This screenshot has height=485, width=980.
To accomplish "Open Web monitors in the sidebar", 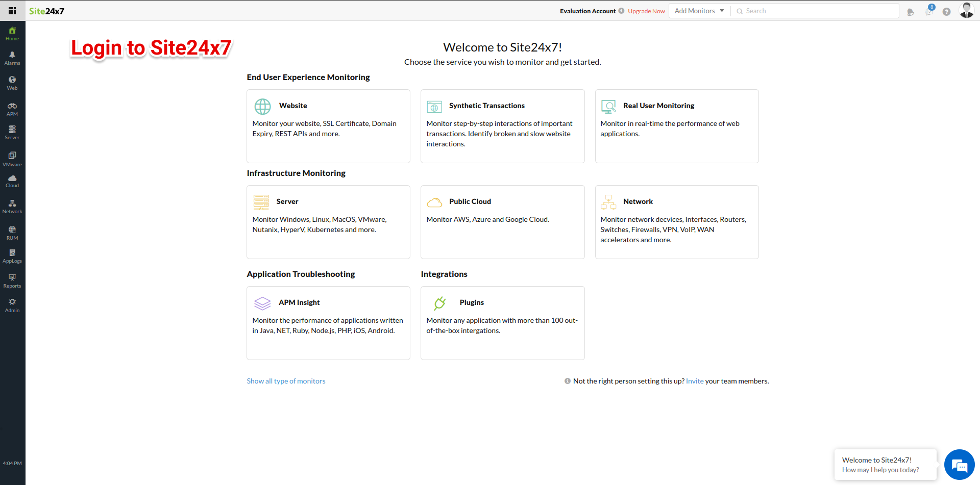I will (x=12, y=83).
